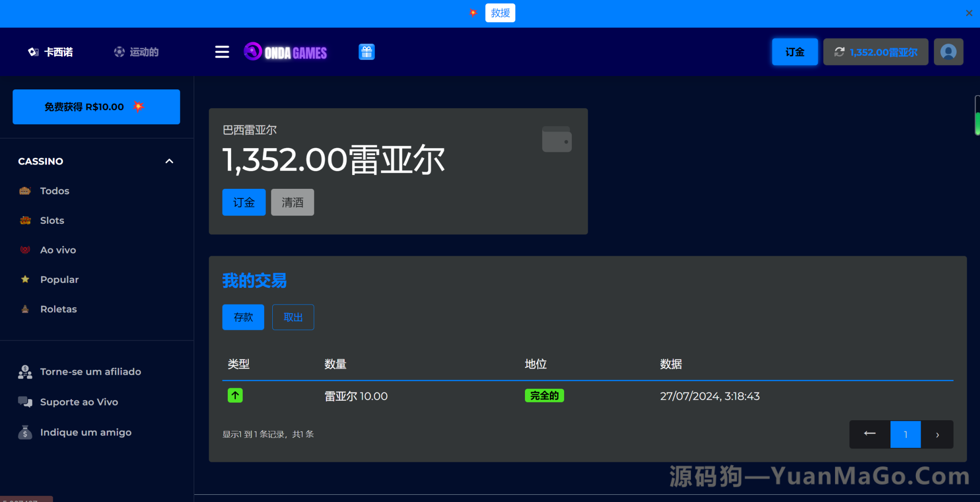
Task: Click the Todos casino icon in sidebar
Action: [x=25, y=190]
